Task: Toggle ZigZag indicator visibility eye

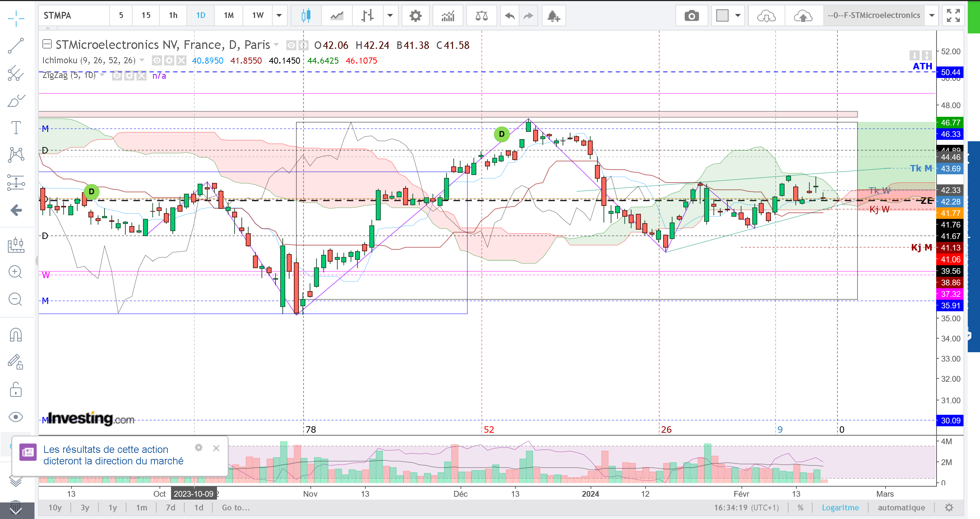Action: click(117, 76)
